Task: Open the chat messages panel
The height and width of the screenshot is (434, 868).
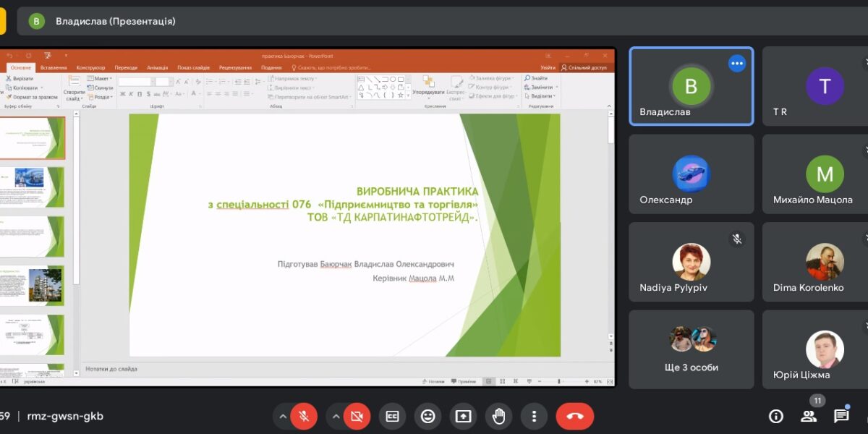Action: pyautogui.click(x=841, y=416)
